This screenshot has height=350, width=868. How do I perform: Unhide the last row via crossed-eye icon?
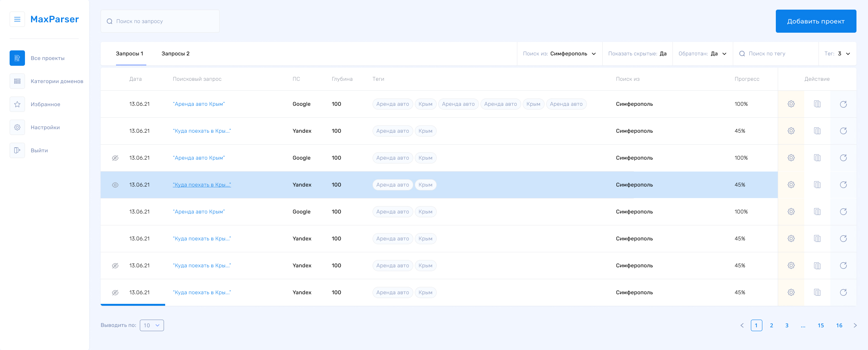[115, 293]
